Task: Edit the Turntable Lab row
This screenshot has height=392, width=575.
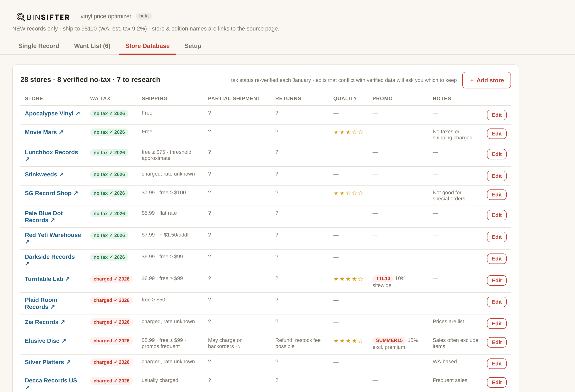Action: pyautogui.click(x=497, y=281)
